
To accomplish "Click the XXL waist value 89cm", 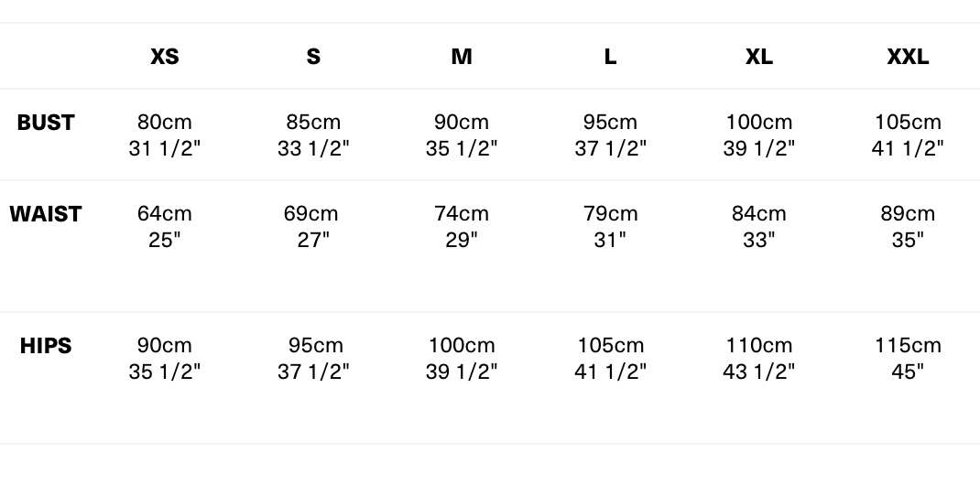I will [908, 214].
